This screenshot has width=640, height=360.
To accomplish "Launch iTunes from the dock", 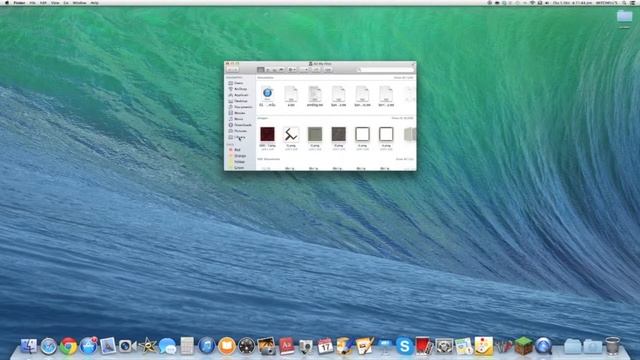I will coord(207,347).
